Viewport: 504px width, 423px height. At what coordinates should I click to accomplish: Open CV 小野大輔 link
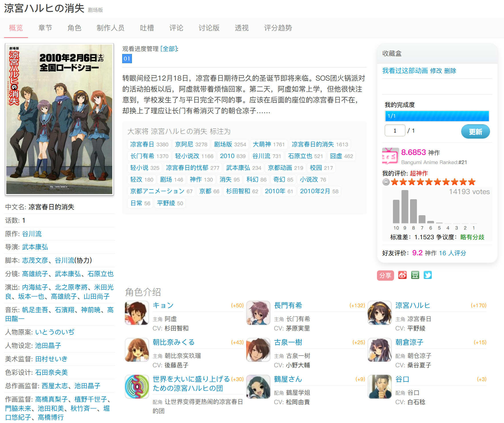tap(298, 365)
